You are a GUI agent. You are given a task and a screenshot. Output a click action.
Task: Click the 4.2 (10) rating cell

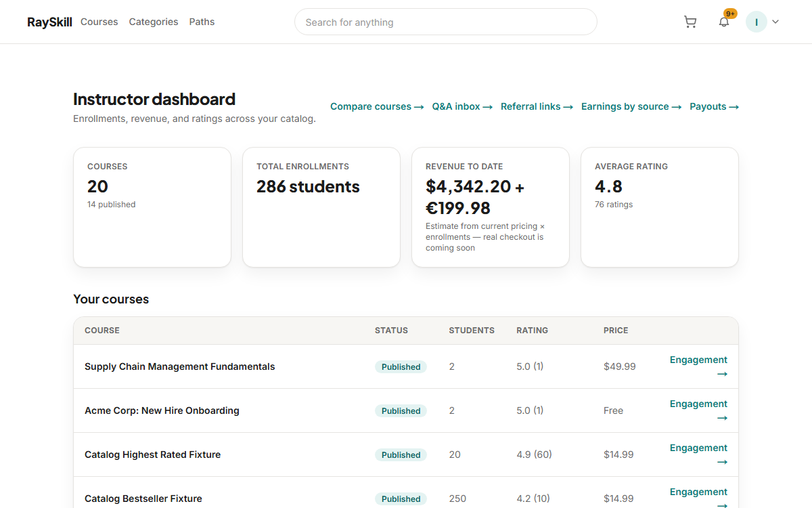pyautogui.click(x=534, y=499)
